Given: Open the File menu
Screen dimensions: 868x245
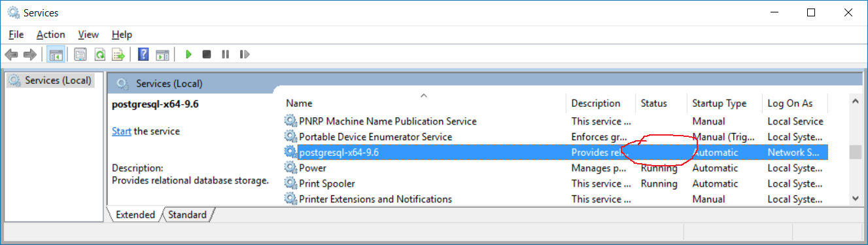Looking at the screenshot, I should click(x=16, y=34).
